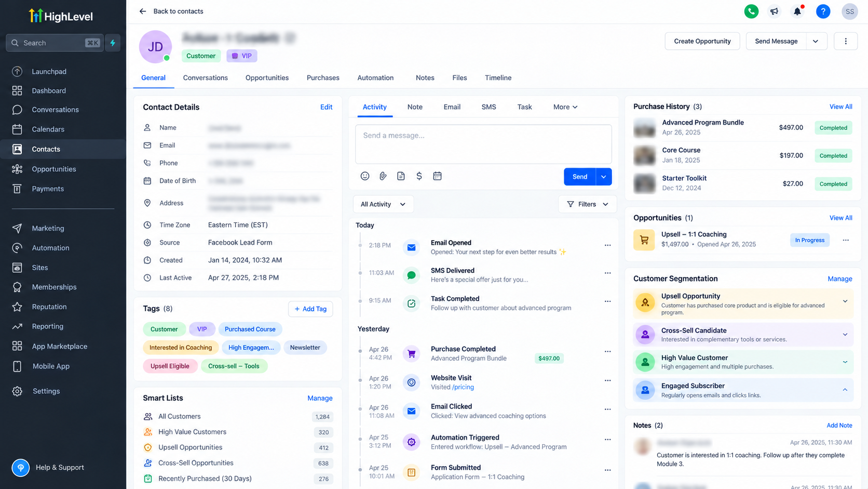Screen dimensions: 868x489
Task: Open the Reputation star in sidebar
Action: (17, 307)
